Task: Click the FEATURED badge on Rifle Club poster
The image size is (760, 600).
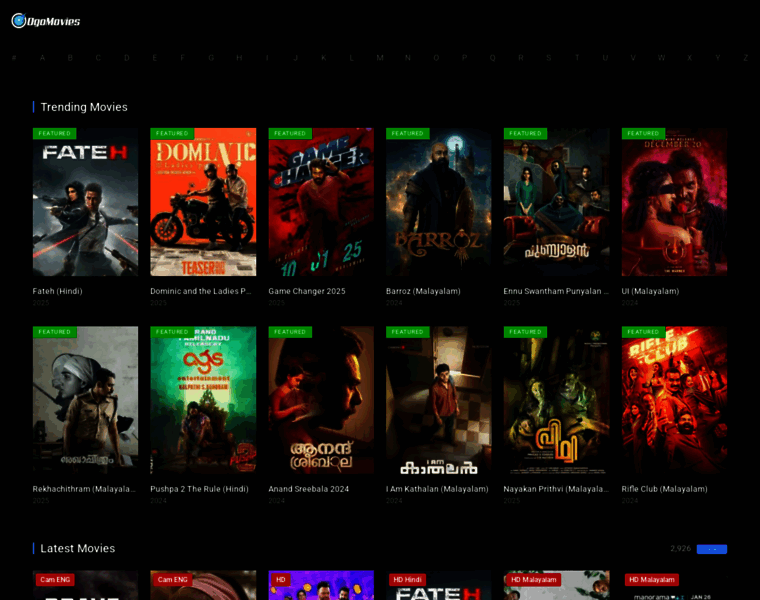Action: (x=643, y=332)
